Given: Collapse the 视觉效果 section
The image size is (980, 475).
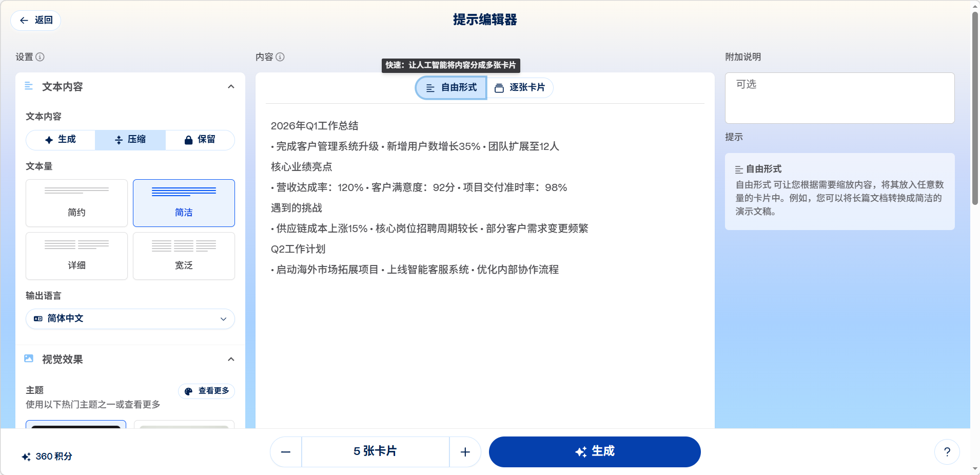Looking at the screenshot, I should pyautogui.click(x=231, y=359).
